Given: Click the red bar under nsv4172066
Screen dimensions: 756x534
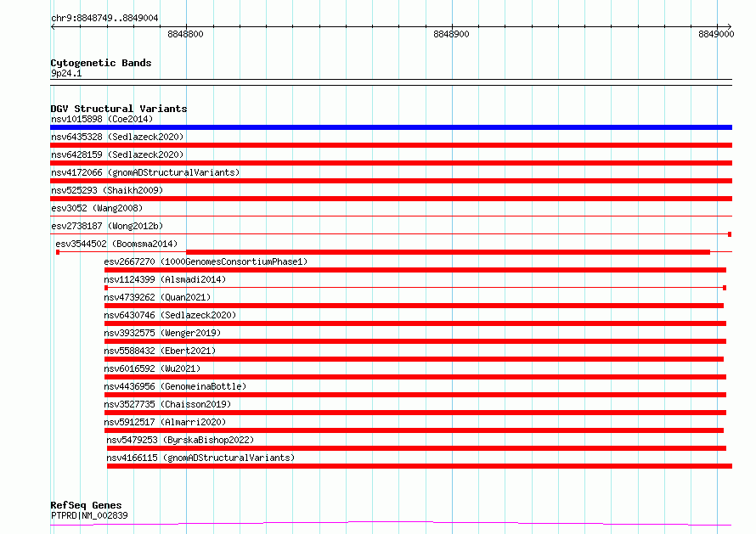Looking at the screenshot, I should point(391,181).
